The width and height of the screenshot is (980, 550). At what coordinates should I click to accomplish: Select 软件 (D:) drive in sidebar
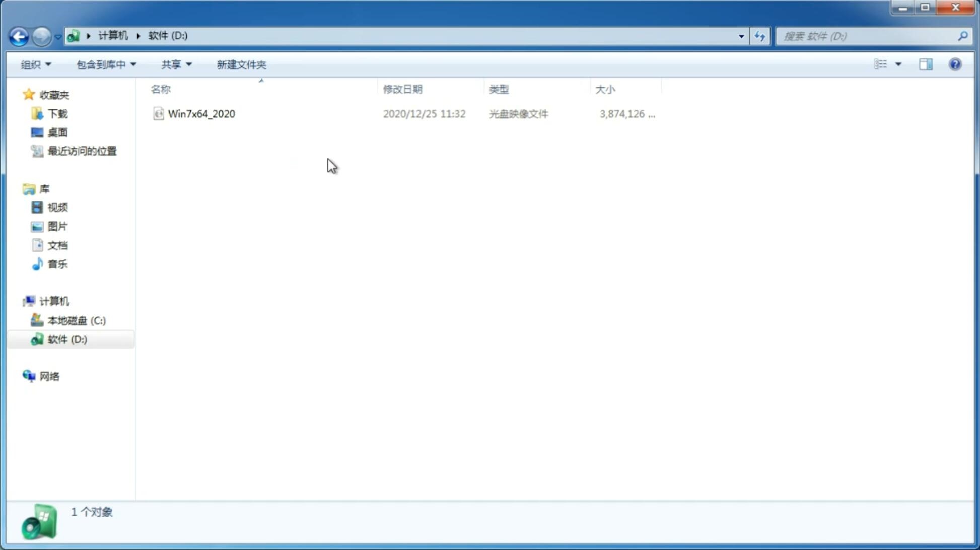click(67, 339)
